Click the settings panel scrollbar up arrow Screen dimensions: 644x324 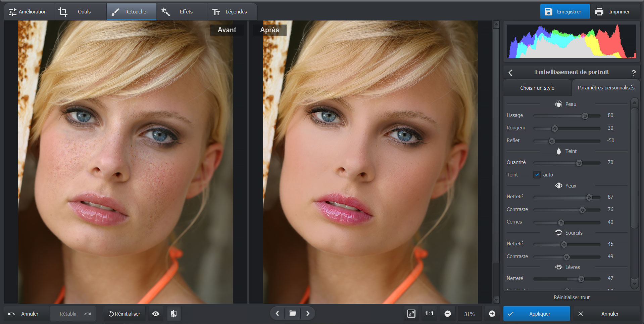(634, 103)
